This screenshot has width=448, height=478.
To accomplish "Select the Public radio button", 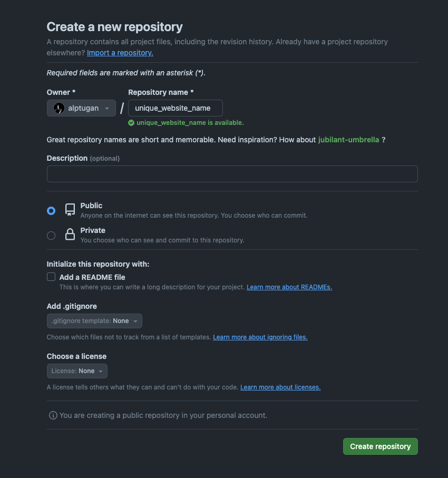I will 51,211.
